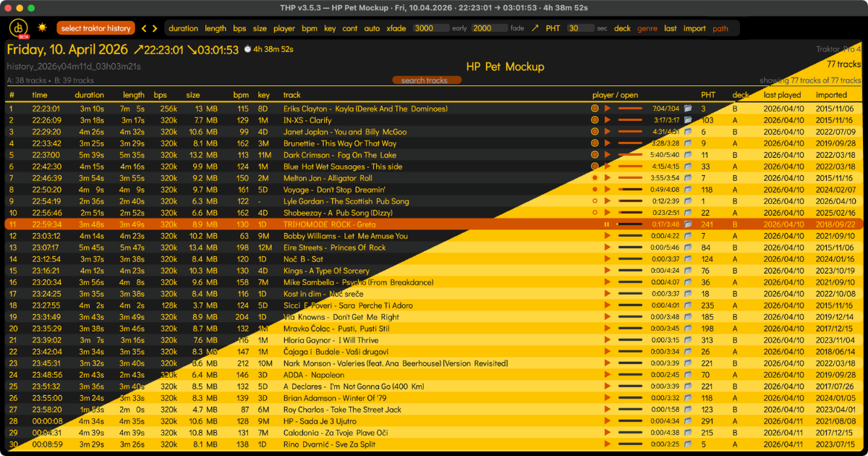This screenshot has height=456, width=868.
Task: Click the key toolbar item
Action: 331,28
